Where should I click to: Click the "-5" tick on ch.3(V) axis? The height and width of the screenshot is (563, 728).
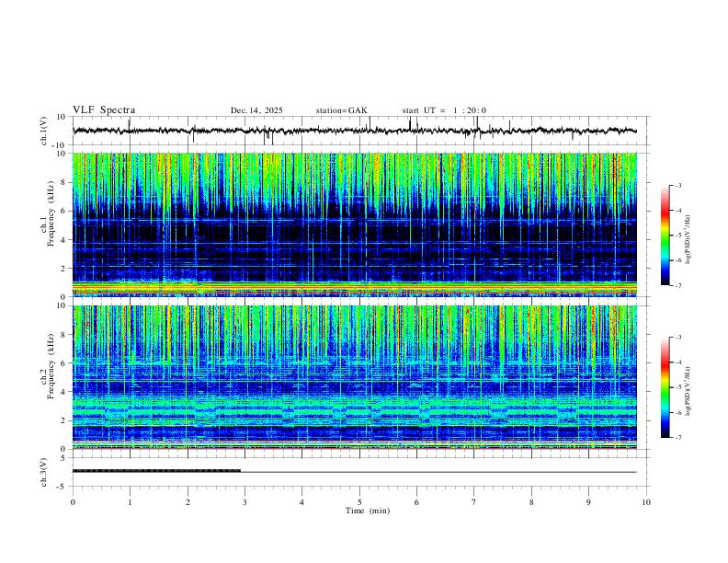pyautogui.click(x=63, y=487)
